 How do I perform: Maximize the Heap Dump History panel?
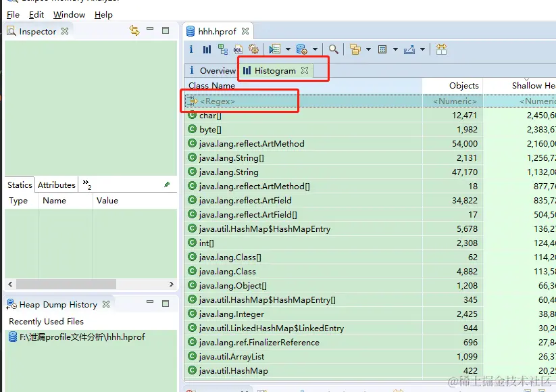click(166, 303)
